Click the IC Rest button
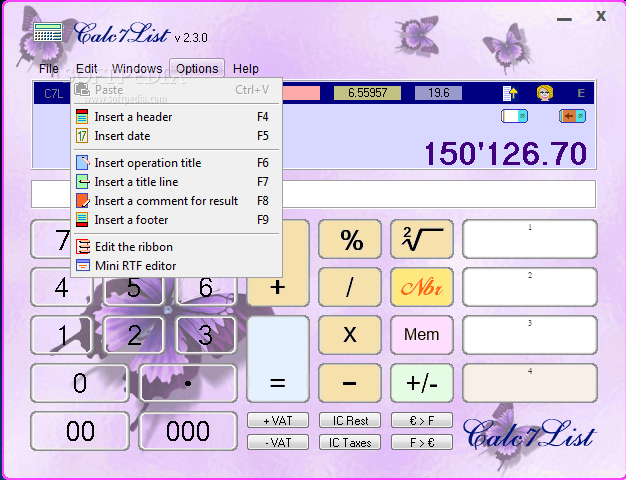626x480 pixels. tap(350, 420)
